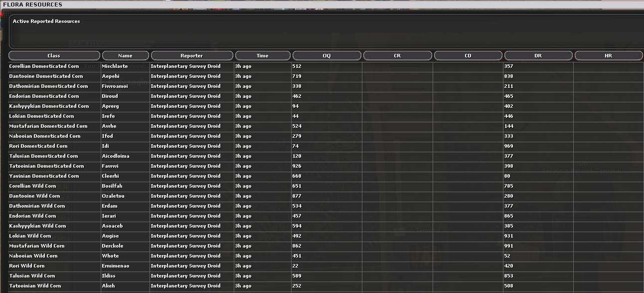The width and height of the screenshot is (644, 293).
Task: Select the Corellian Domesticated Corn row
Action: (x=44, y=66)
